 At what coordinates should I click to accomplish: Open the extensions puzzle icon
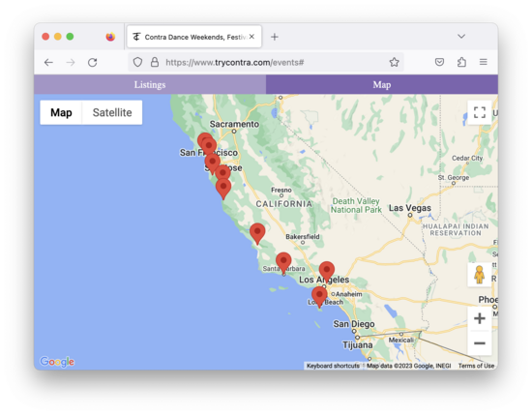[461, 62]
